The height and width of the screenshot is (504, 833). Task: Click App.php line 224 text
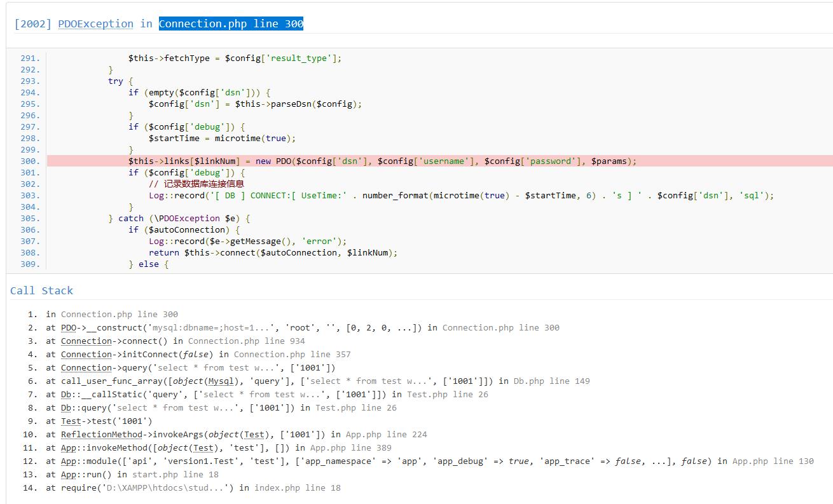[x=387, y=434]
